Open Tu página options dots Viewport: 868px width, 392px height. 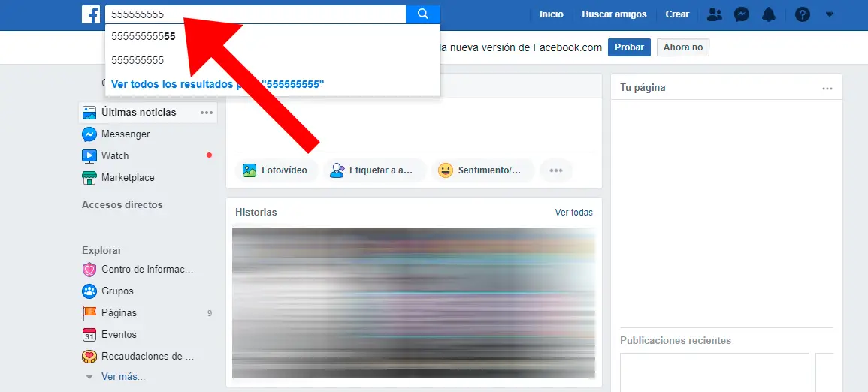(x=827, y=89)
